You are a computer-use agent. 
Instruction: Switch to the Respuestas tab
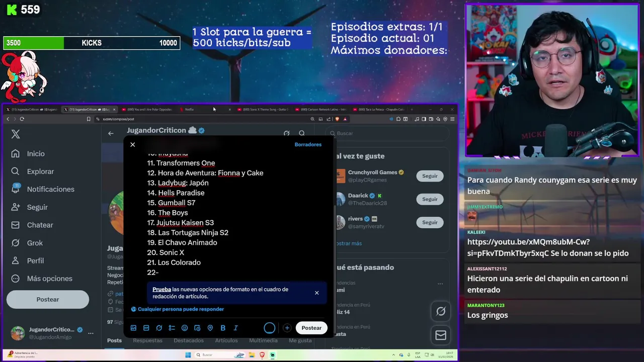[147, 340]
